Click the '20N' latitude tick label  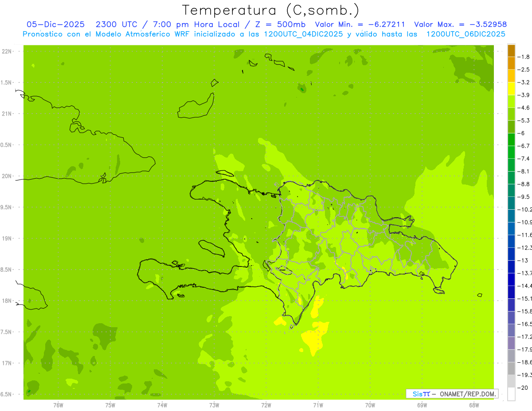6,176
